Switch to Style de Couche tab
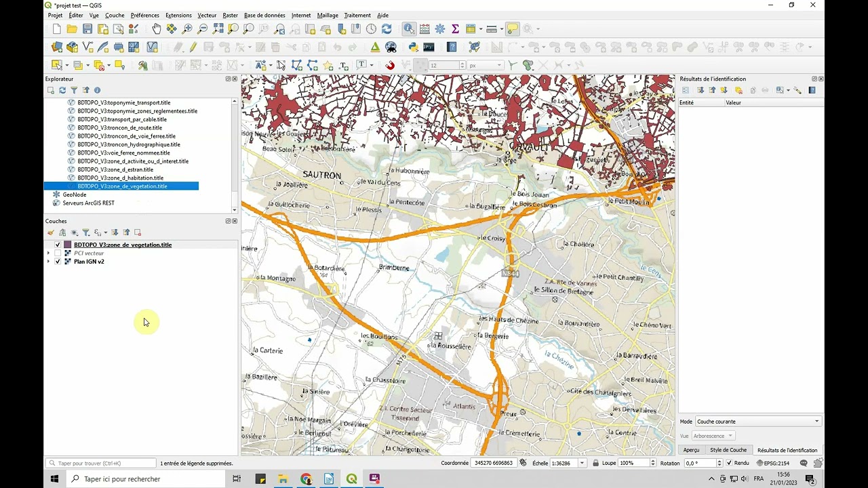Image resolution: width=868 pixels, height=488 pixels. (728, 450)
